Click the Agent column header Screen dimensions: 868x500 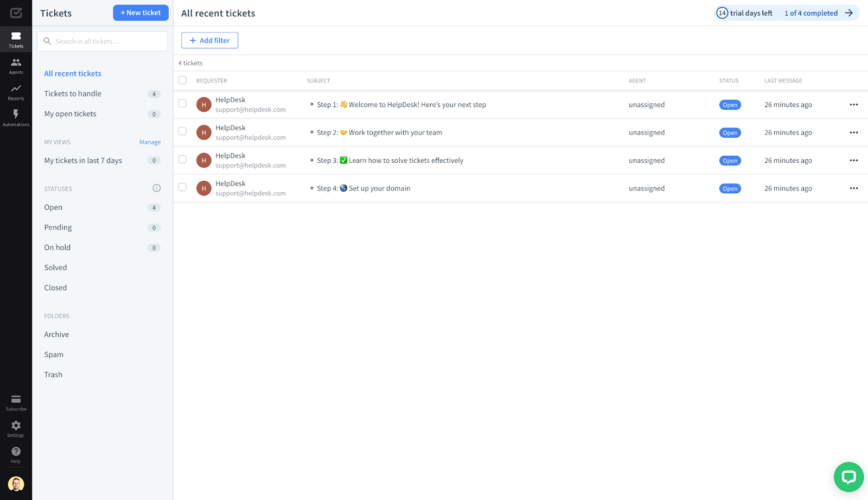point(637,80)
